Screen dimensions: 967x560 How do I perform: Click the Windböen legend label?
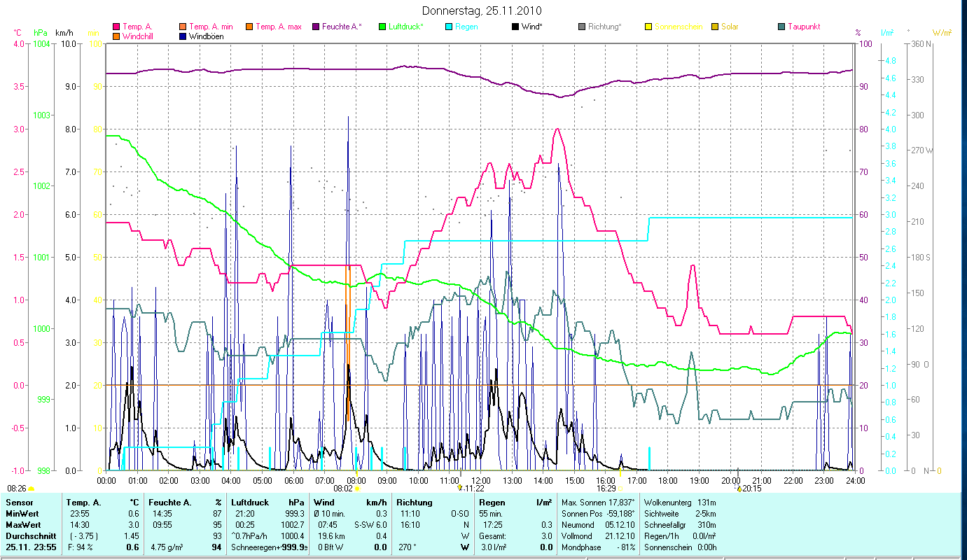tap(207, 36)
